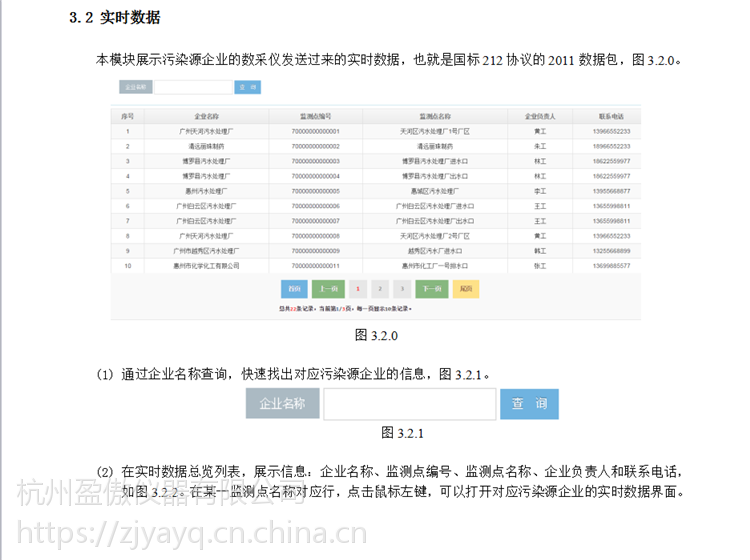750x560 pixels.
Task: Go to page 3 in pagination
Action: [400, 289]
